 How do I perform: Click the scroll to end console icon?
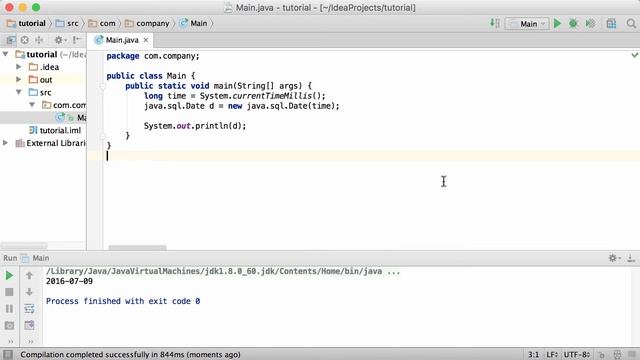pyautogui.click(x=29, y=325)
